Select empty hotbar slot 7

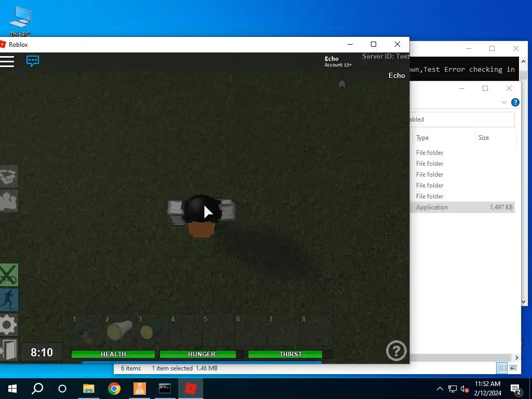tap(284, 330)
